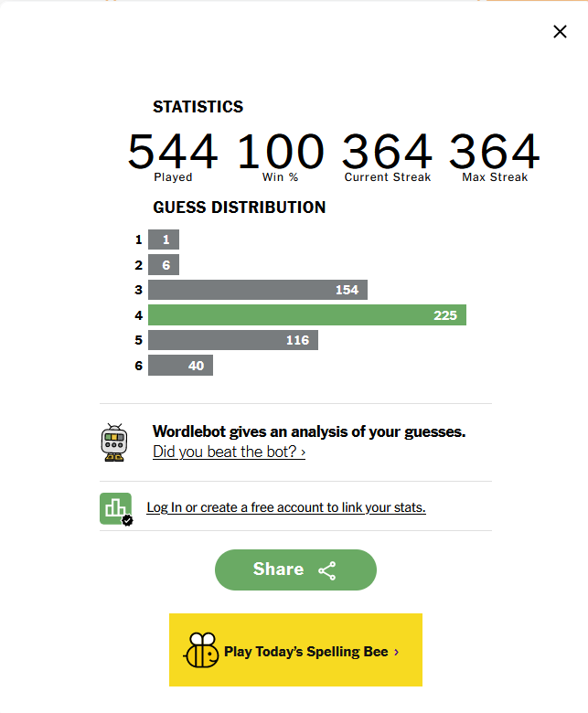Open the 'Did you beat the bot?' link
The height and width of the screenshot is (713, 588).
(229, 452)
